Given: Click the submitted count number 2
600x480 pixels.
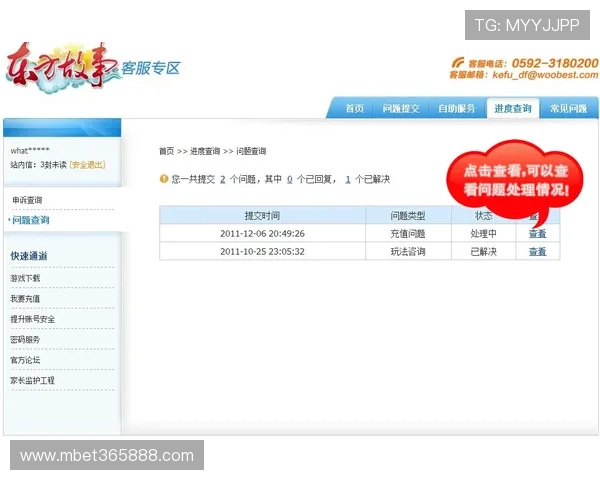Looking at the screenshot, I should 223,179.
